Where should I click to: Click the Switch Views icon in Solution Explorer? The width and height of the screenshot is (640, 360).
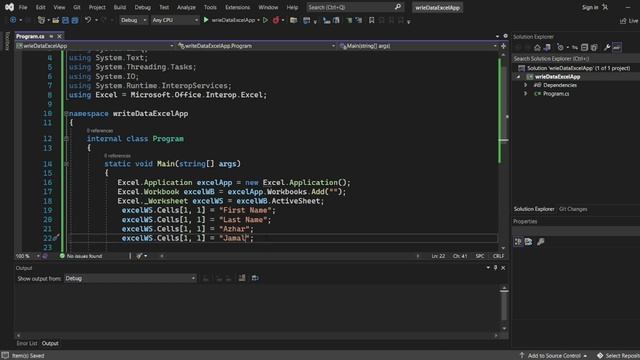point(547,48)
